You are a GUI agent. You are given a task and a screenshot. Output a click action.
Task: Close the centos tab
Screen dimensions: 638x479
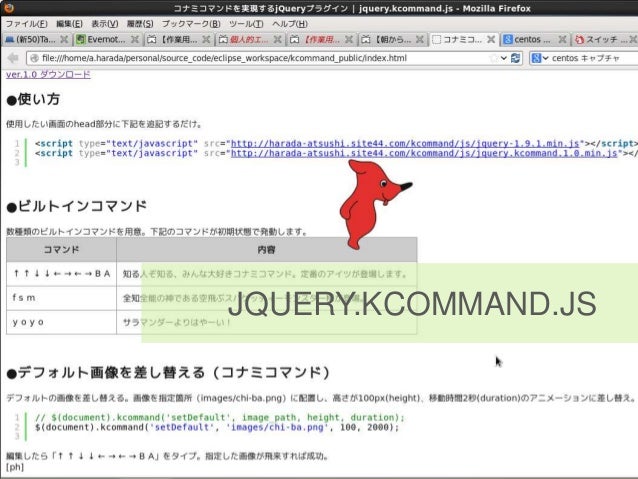click(562, 39)
